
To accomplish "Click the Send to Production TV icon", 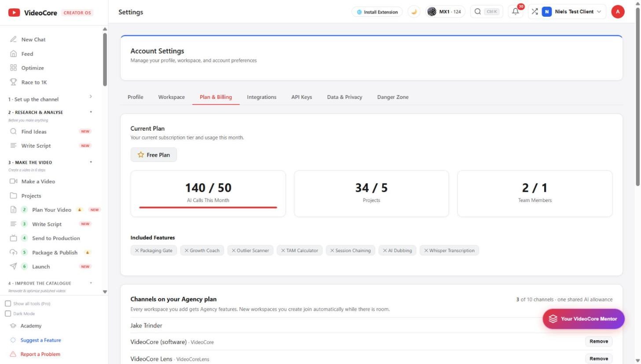I will (13, 238).
